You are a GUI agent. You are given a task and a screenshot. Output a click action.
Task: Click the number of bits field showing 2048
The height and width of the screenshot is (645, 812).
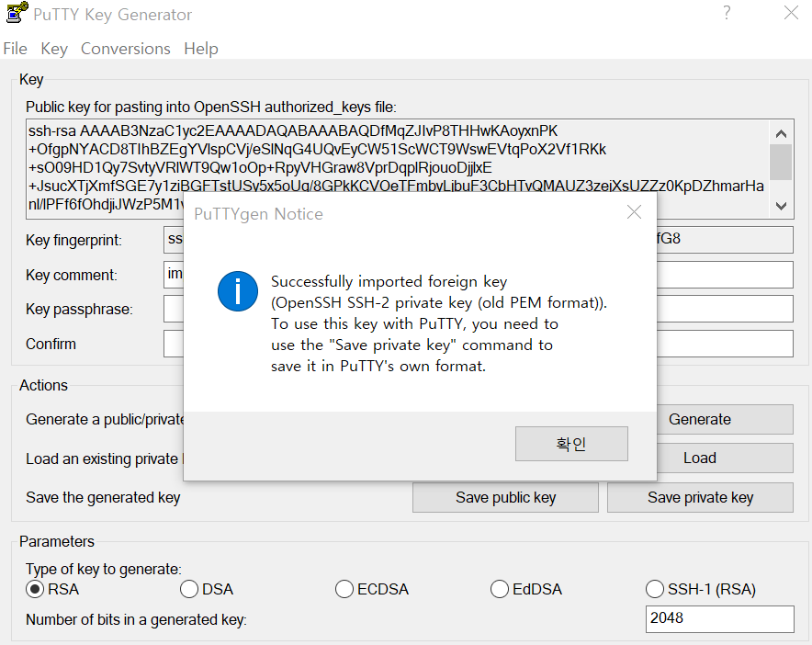click(720, 618)
